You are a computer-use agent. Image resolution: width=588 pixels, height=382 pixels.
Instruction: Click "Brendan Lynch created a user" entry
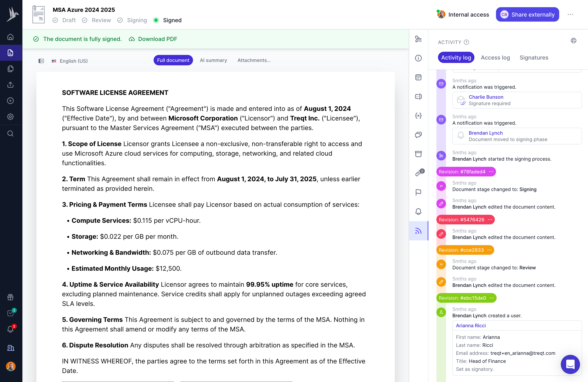click(487, 316)
